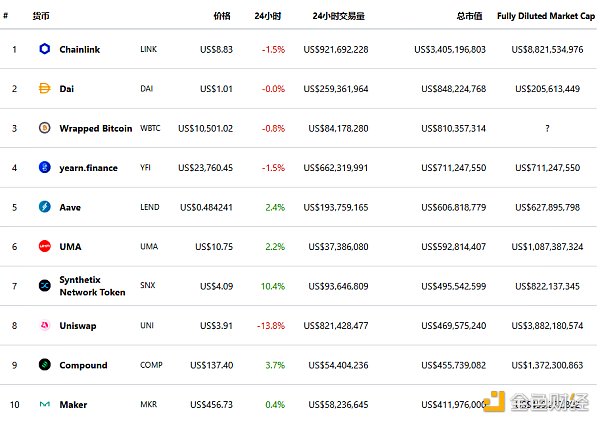Click the yearn.finance logo icon
This screenshot has height=423, width=600.
[44, 168]
